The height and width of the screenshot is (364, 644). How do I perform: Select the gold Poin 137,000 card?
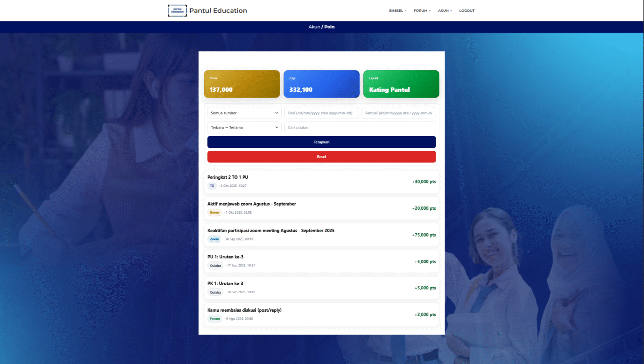(x=242, y=84)
